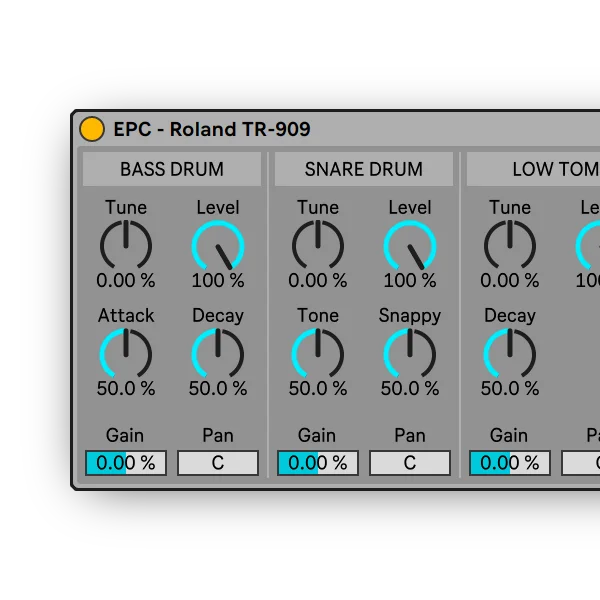Screen dimensions: 600x600
Task: Click the Low Tom Tune knob
Action: (510, 245)
